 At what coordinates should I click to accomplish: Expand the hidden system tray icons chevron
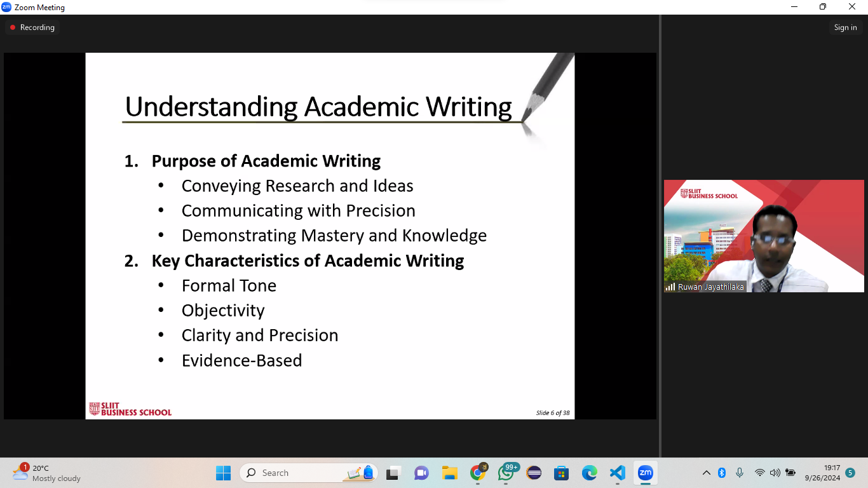pos(706,473)
